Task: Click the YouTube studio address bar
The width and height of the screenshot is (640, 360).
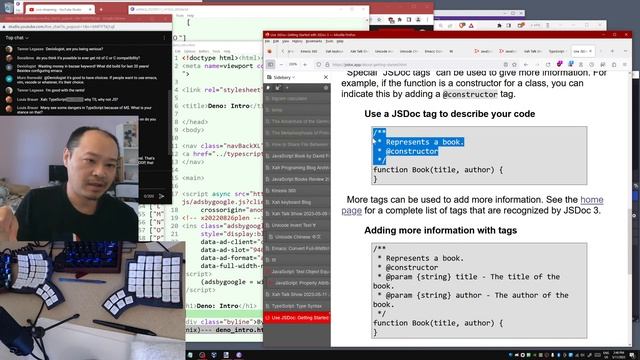Action: [86, 27]
